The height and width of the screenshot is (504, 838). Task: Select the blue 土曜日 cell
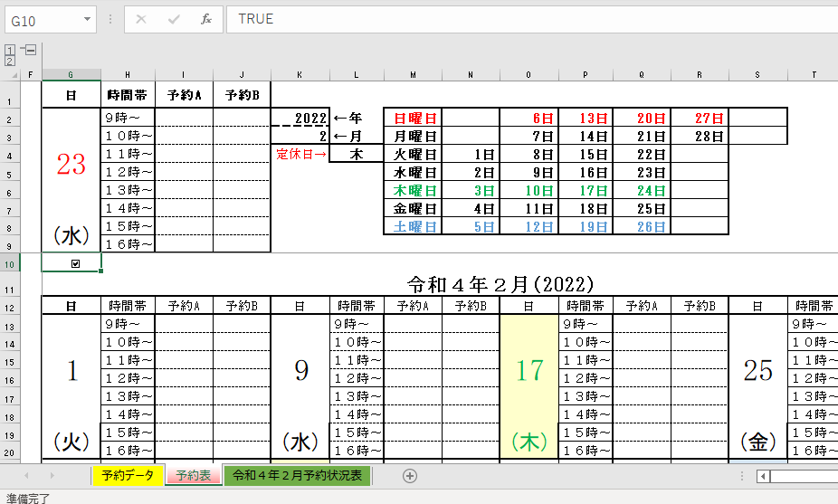(414, 226)
